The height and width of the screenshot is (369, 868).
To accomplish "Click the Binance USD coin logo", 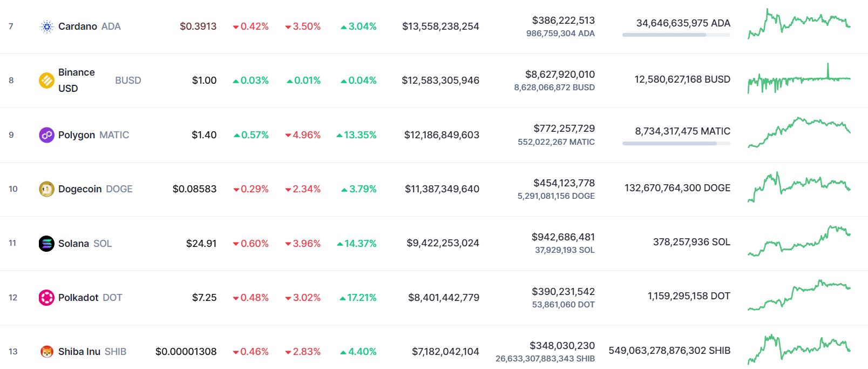I will pos(47,80).
